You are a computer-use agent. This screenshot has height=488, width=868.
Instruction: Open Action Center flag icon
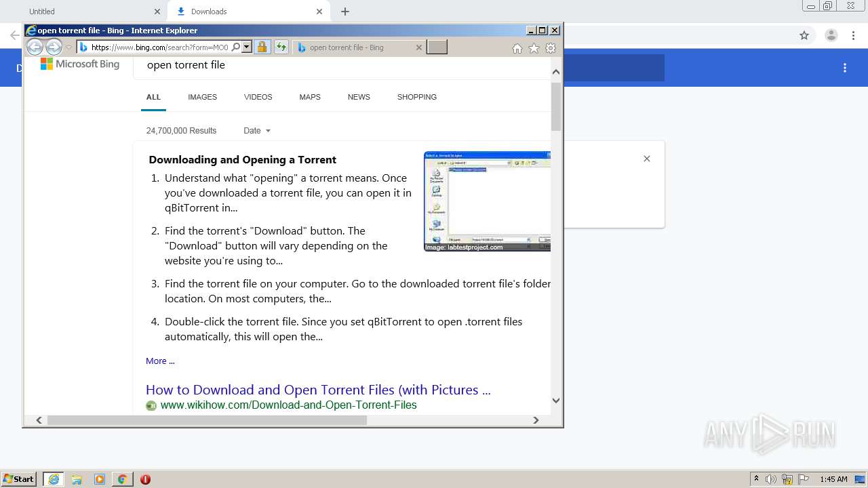[804, 479]
